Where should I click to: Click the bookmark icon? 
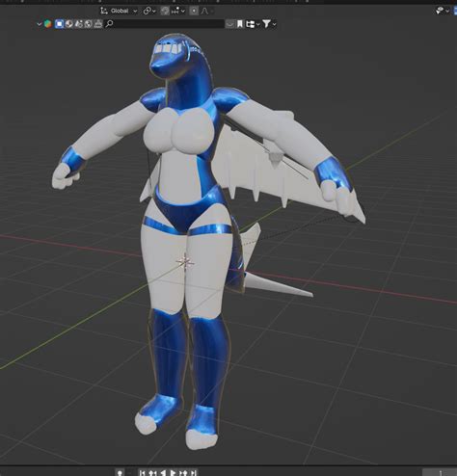[x=240, y=24]
